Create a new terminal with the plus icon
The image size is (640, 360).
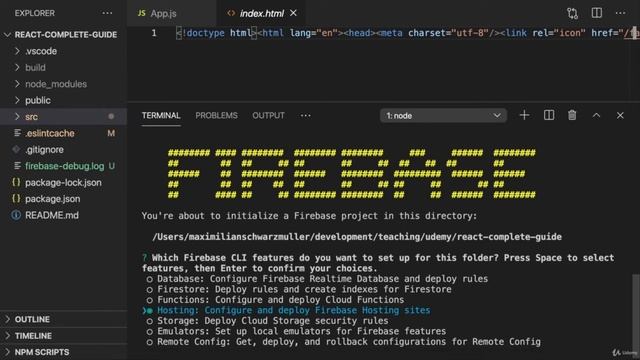[524, 116]
